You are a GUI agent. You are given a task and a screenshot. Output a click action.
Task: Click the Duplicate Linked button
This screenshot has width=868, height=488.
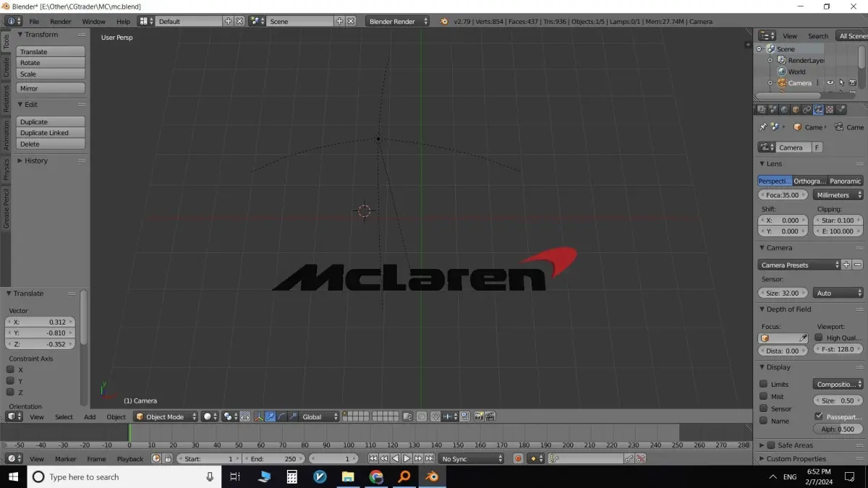tap(51, 133)
